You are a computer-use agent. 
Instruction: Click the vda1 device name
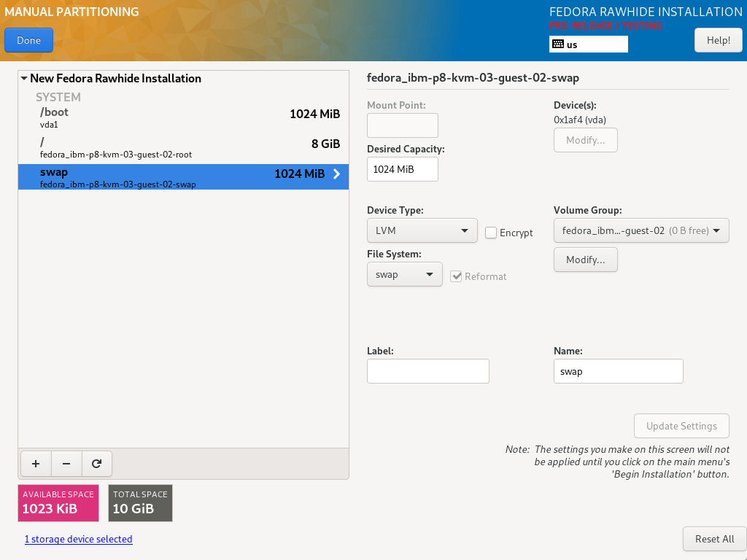coord(49,125)
